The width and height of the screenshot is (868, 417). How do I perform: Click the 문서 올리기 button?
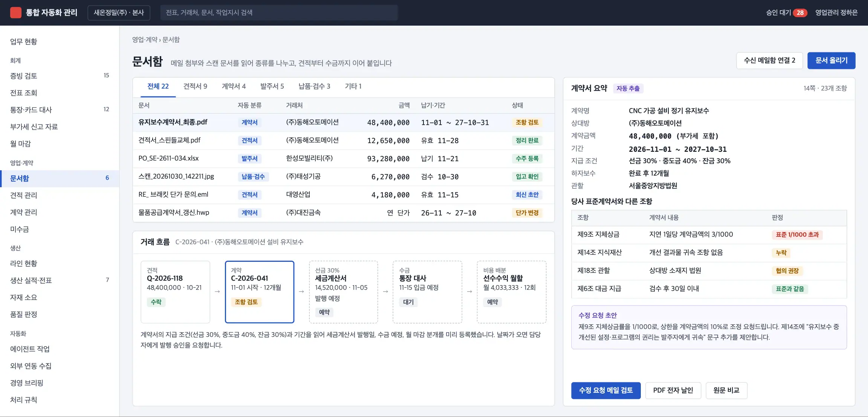(831, 60)
